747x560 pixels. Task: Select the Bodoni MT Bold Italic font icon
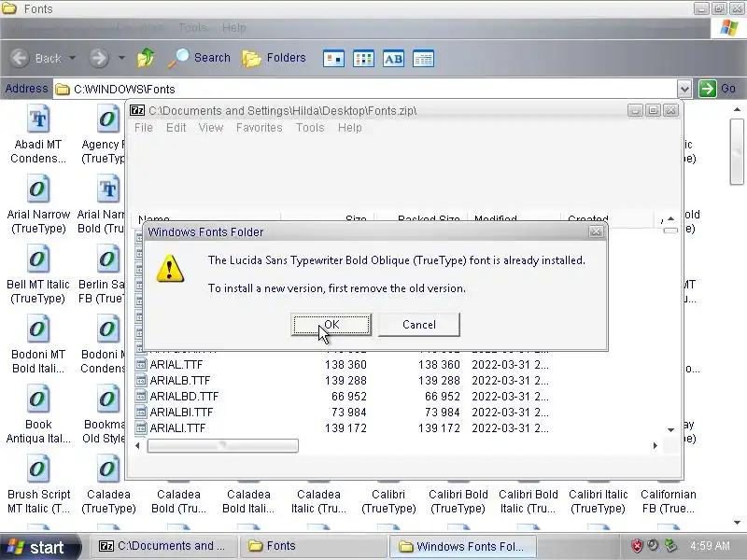[x=38, y=329]
